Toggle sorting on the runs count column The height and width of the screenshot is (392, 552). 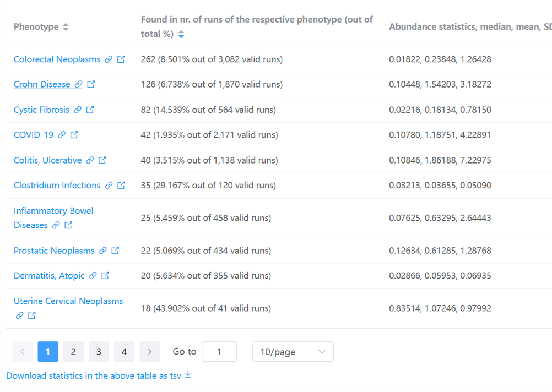181,33
